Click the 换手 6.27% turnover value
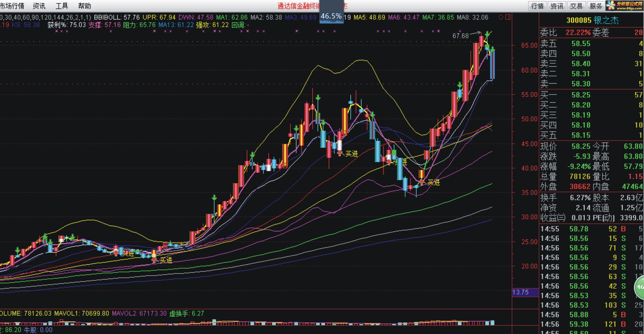The width and height of the screenshot is (644, 334). pos(580,198)
